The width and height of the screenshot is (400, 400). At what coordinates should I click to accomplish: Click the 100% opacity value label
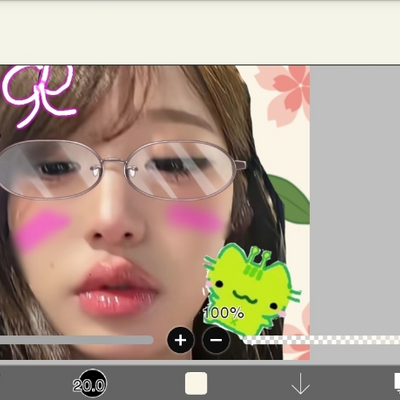[224, 313]
